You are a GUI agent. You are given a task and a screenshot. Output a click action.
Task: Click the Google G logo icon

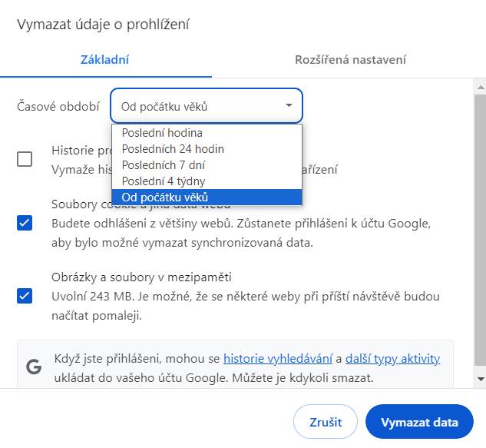click(x=34, y=367)
